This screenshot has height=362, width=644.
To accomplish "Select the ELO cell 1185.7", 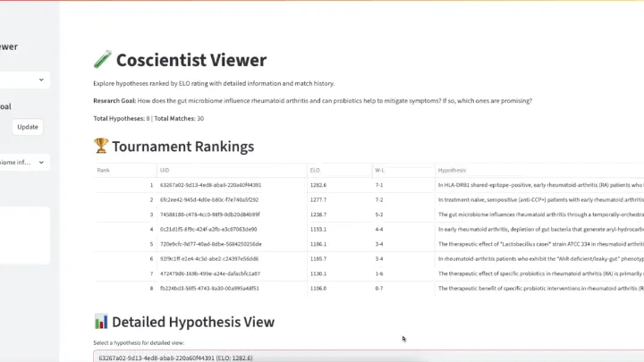I will (x=339, y=259).
